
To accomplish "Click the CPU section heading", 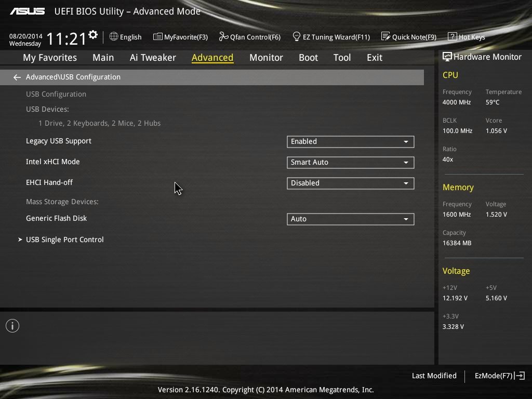I will pos(450,75).
